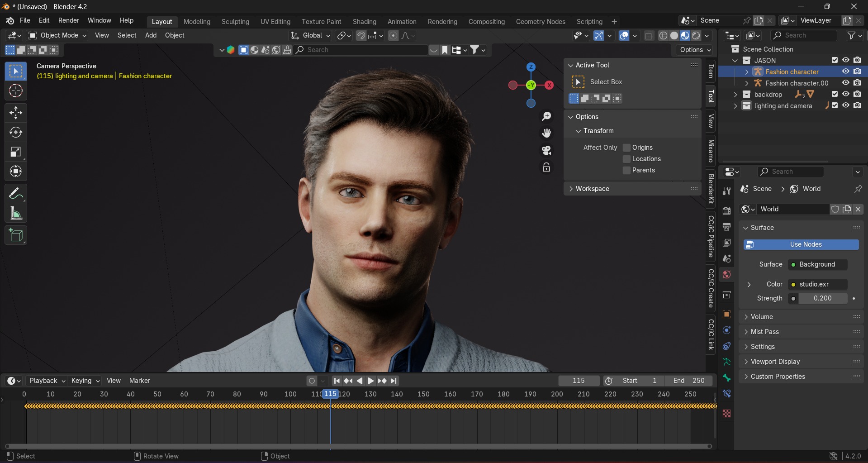Jump to the animation start frame
The image size is (868, 463).
(x=337, y=381)
